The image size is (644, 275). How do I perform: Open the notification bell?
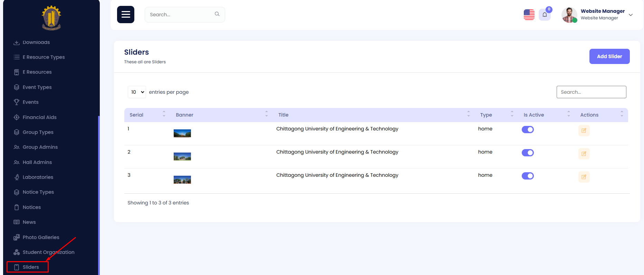(545, 15)
